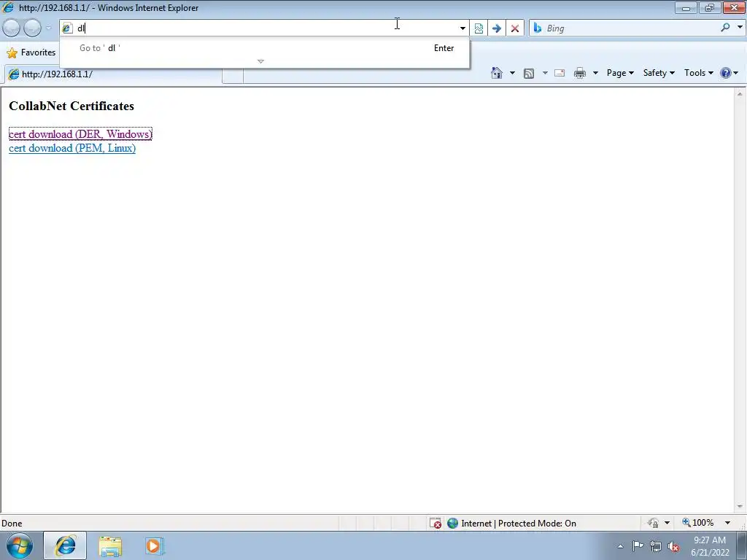Click the Help question mark icon

coord(726,73)
